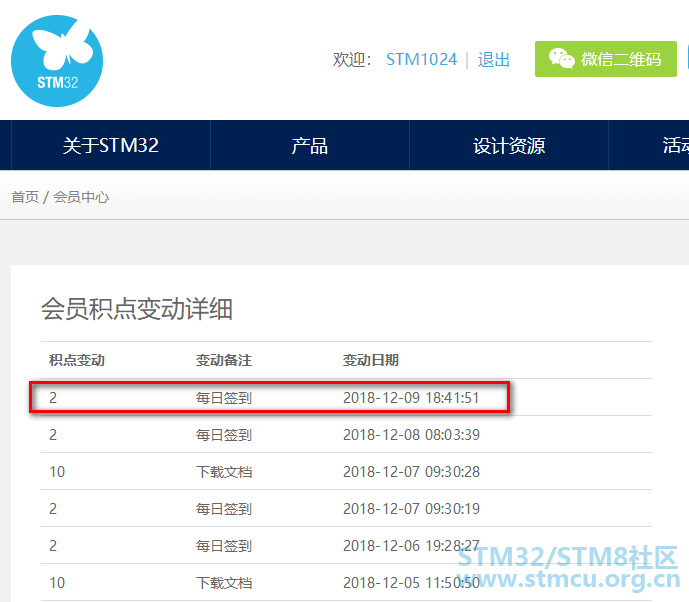Click the WeChat icon on green button
The height and width of the screenshot is (602, 689).
562,58
